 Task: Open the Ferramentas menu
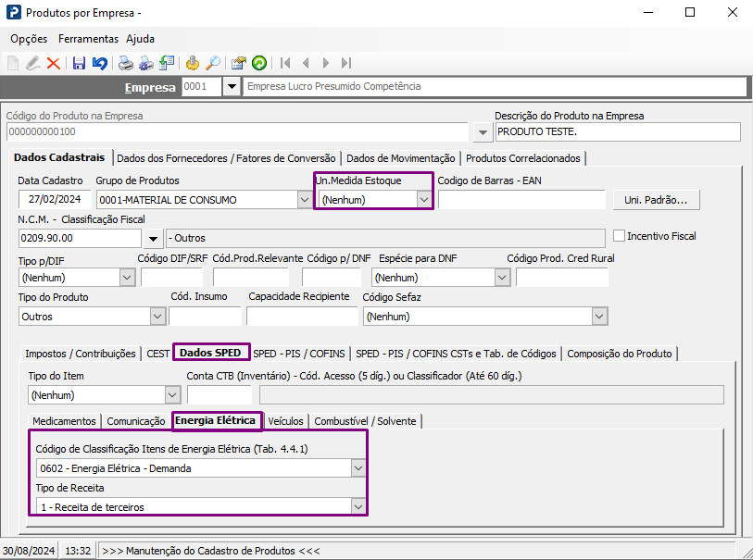88,39
